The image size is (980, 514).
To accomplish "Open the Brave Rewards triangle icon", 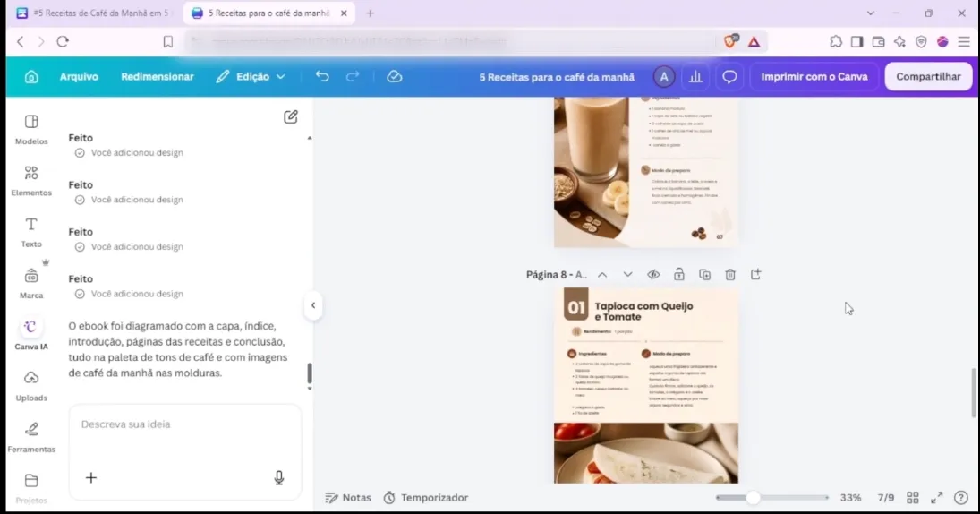I will coord(754,42).
